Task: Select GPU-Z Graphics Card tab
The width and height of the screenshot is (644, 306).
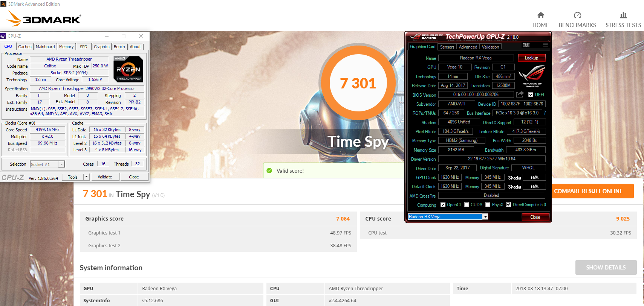Action: coord(423,47)
